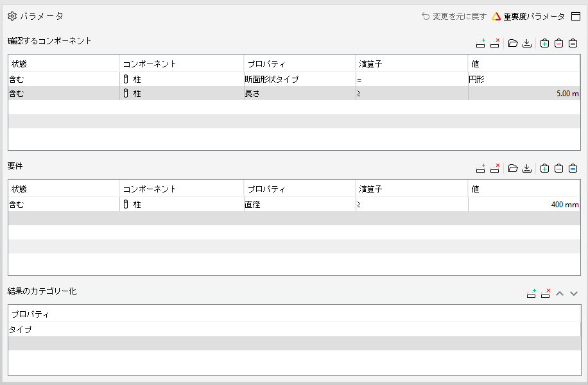Open 重要度パラメータ settings
This screenshot has width=588, height=385.
(x=528, y=17)
